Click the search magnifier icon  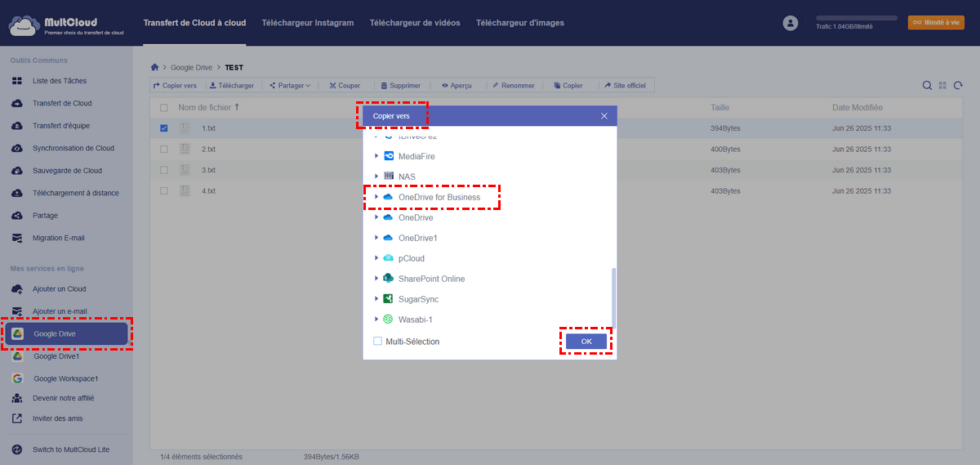927,86
